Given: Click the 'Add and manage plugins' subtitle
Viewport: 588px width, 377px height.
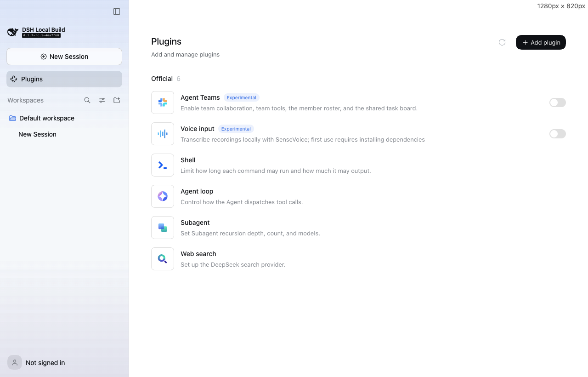Looking at the screenshot, I should point(185,54).
